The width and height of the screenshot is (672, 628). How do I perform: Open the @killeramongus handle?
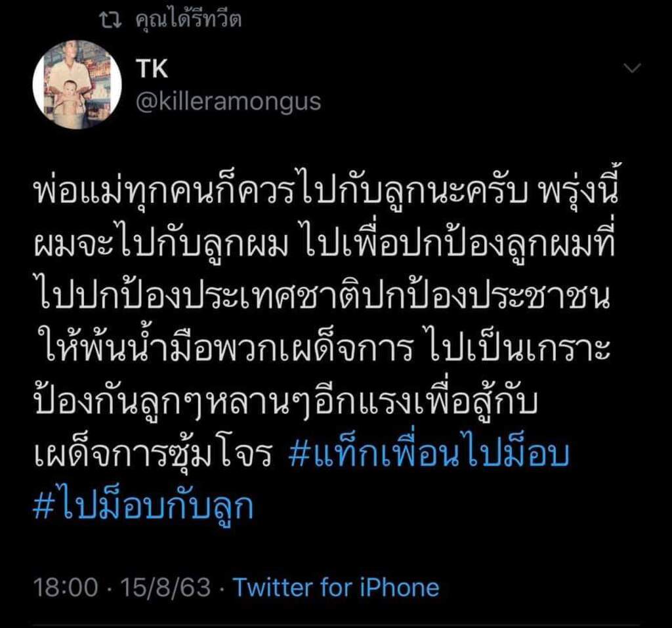(228, 102)
